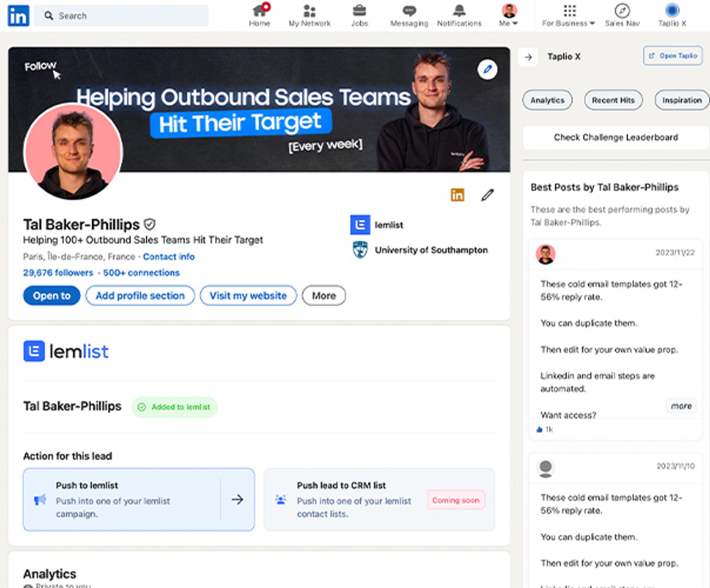
Task: Click Add profile section
Action: (x=140, y=295)
